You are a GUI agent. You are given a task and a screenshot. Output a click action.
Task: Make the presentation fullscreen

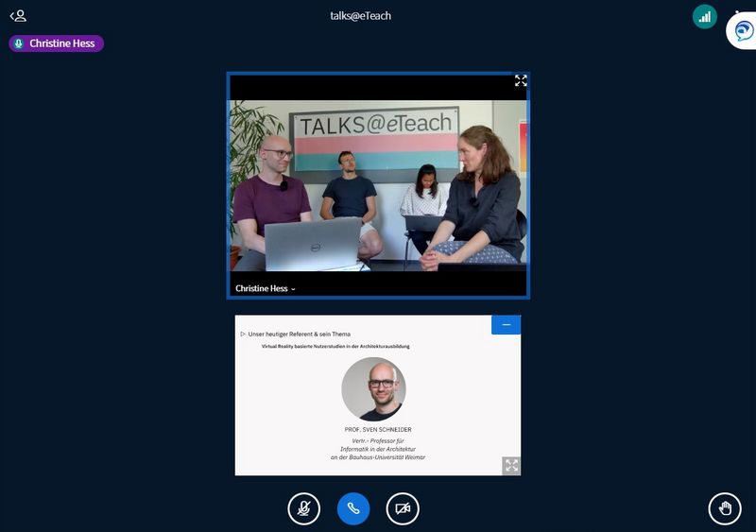[x=511, y=466]
